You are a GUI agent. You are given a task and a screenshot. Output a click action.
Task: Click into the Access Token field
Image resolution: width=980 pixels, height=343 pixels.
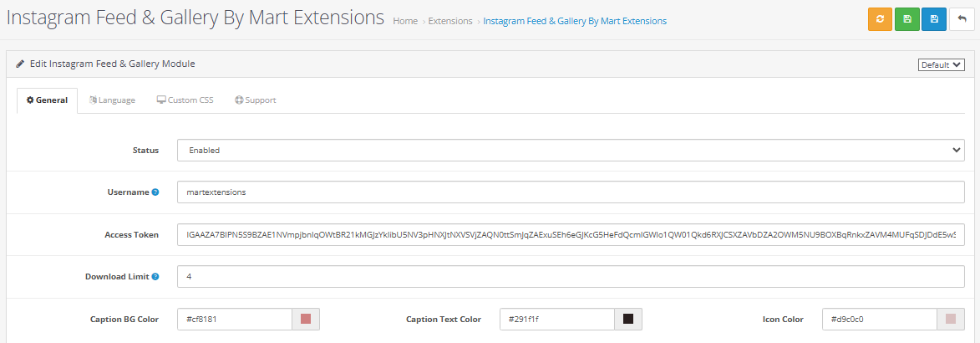571,235
